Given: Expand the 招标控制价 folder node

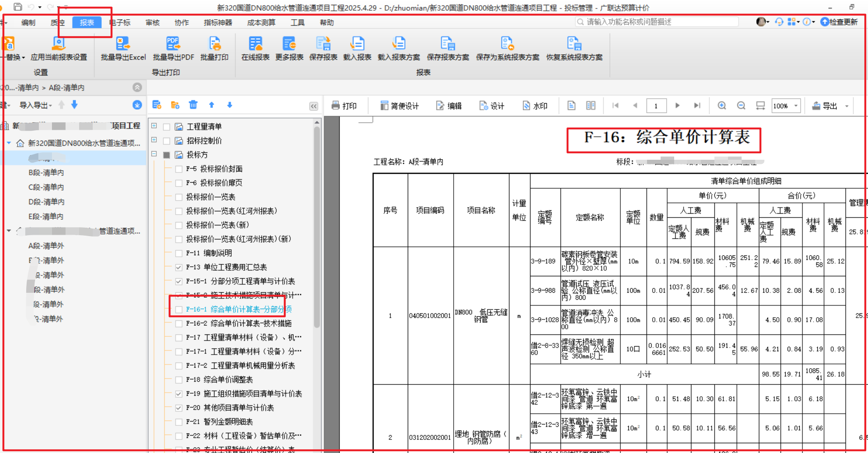Looking at the screenshot, I should click(x=154, y=140).
